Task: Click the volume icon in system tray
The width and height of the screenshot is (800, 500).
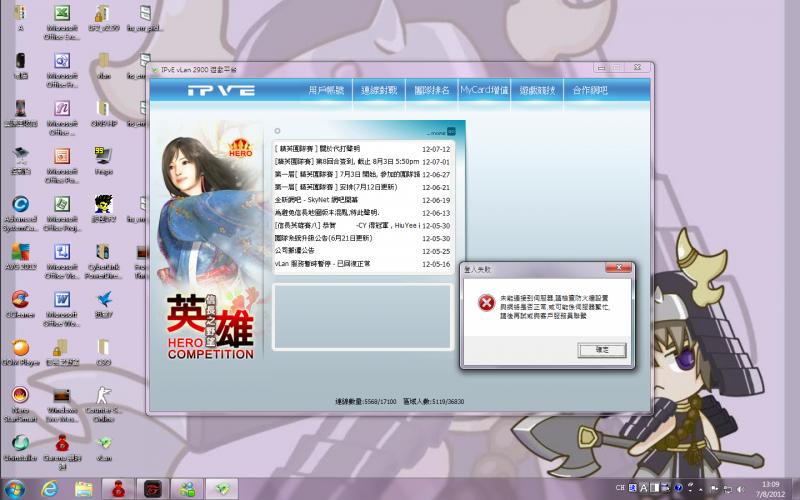Action: tap(740, 488)
